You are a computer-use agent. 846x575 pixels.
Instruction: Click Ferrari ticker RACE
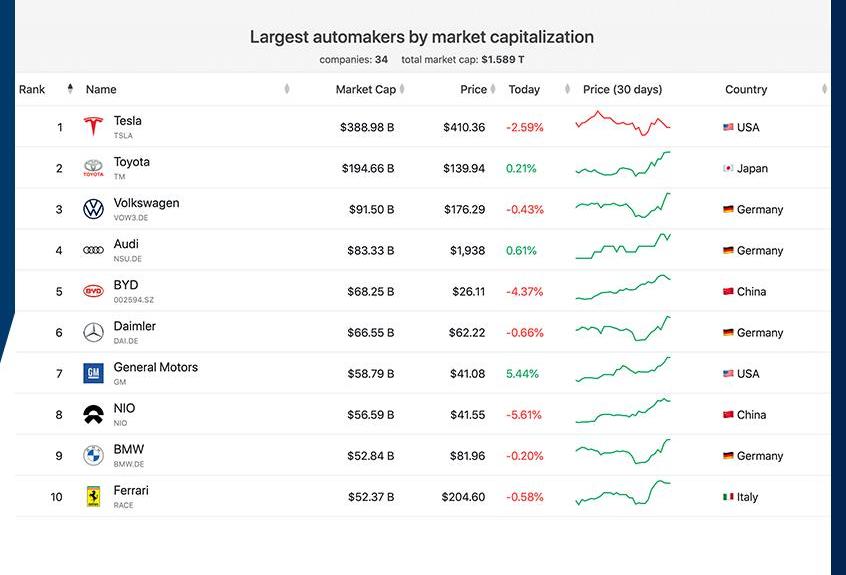(123, 505)
